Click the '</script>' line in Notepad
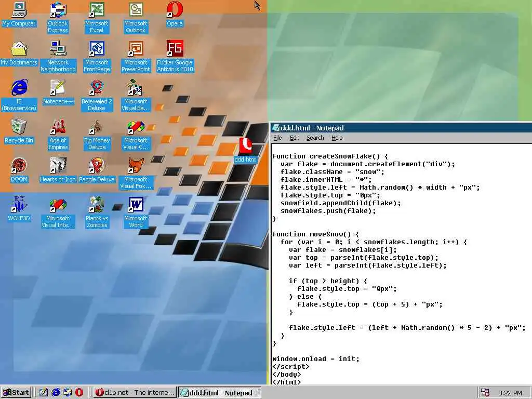The width and height of the screenshot is (532, 399). pyautogui.click(x=291, y=367)
